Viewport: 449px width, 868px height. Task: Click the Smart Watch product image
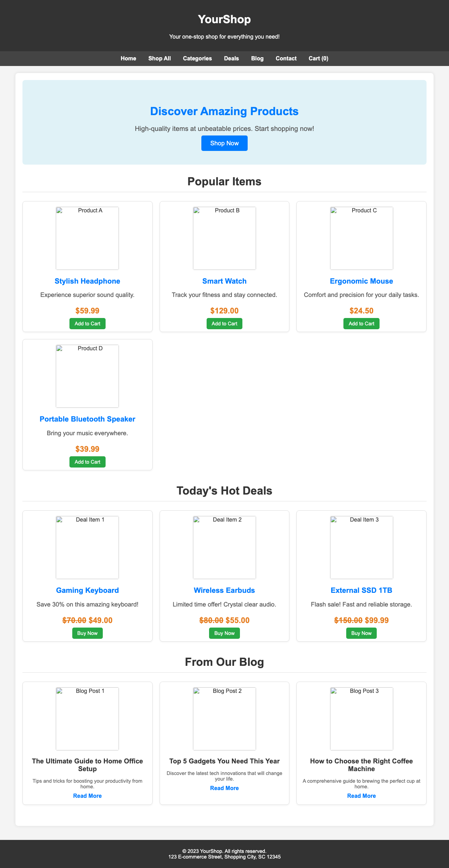(x=224, y=239)
